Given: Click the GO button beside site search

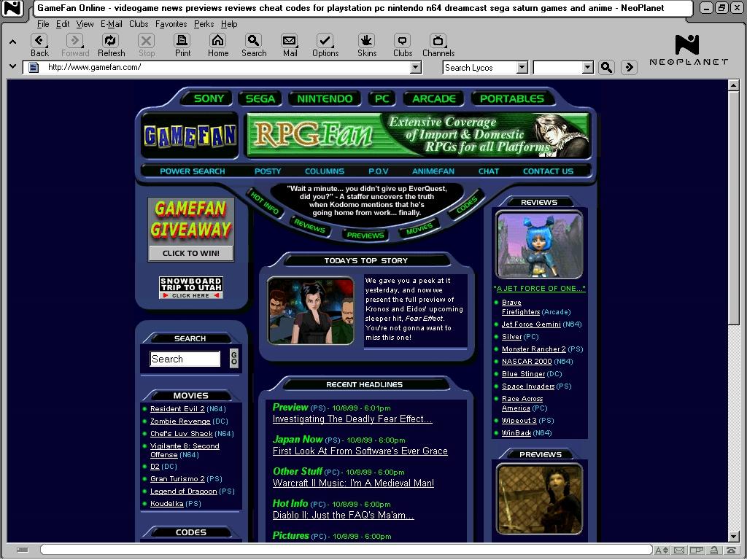Looking at the screenshot, I should [x=234, y=358].
